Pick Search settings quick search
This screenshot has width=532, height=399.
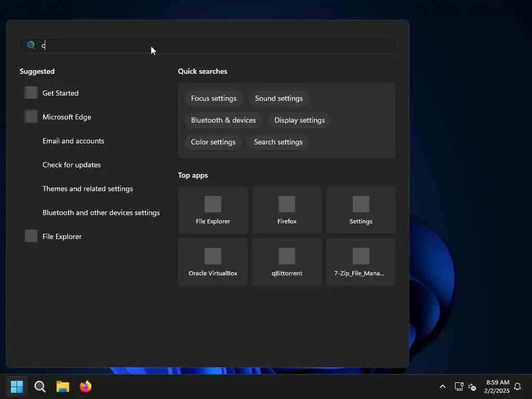coord(278,142)
